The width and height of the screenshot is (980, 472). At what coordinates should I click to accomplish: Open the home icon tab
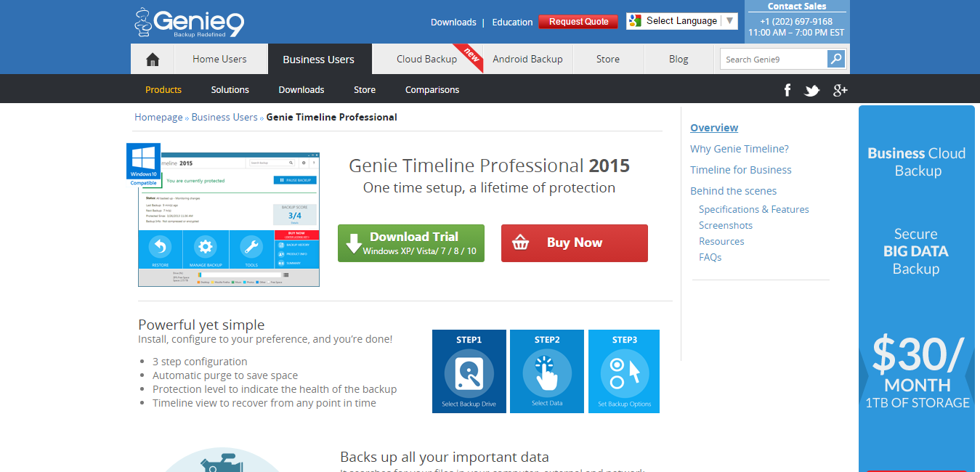tap(153, 59)
